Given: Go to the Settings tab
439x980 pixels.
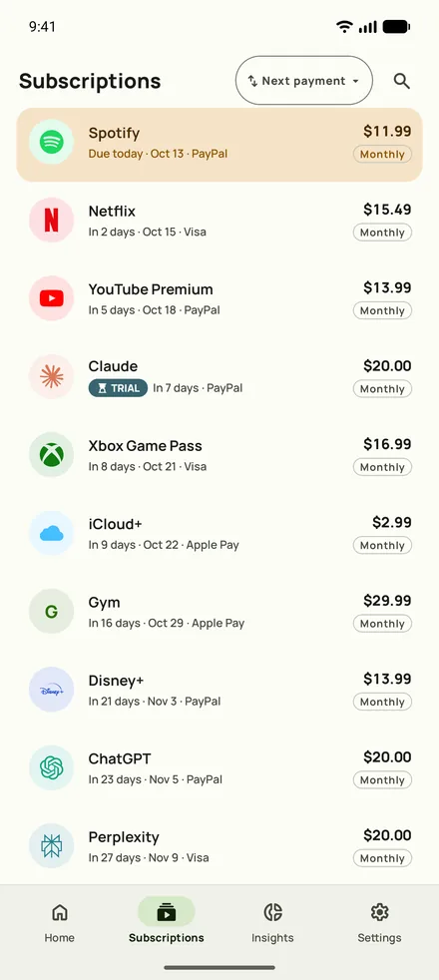Looking at the screenshot, I should tap(380, 921).
